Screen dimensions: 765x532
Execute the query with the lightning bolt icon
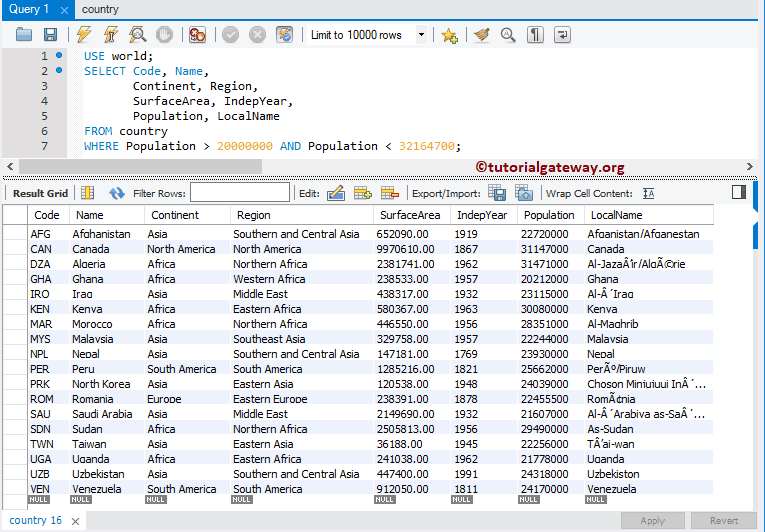pos(84,35)
